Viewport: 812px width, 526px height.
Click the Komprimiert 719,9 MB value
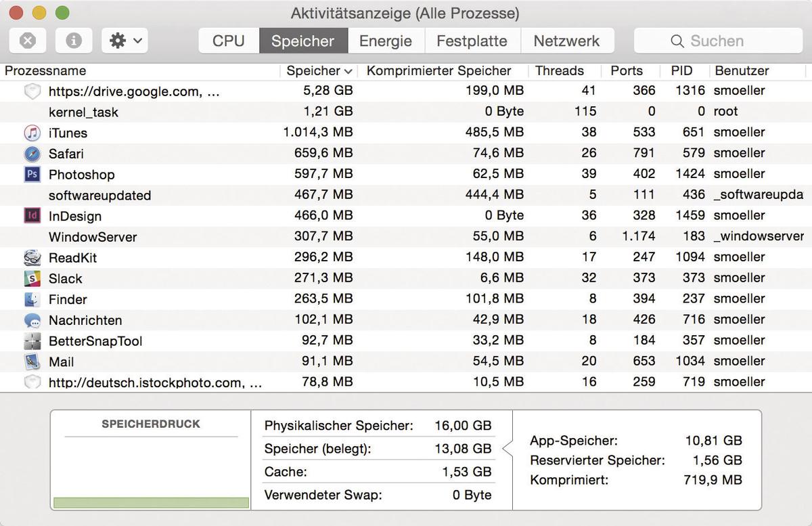click(713, 481)
